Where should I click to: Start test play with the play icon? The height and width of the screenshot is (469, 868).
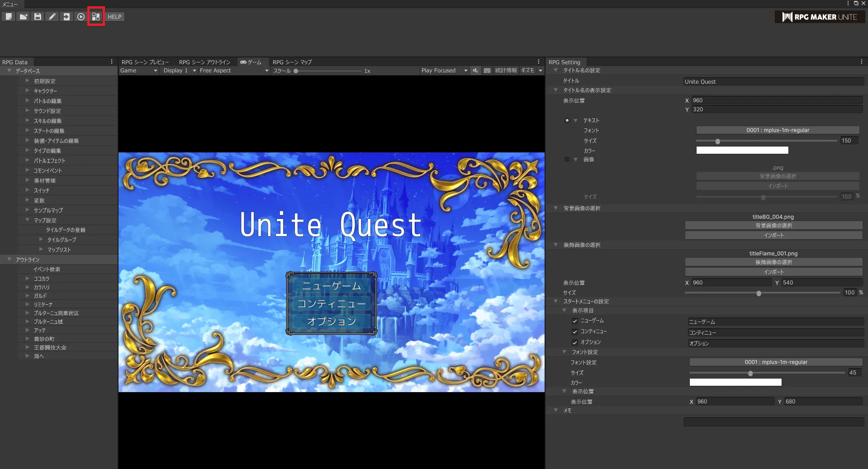tap(81, 17)
